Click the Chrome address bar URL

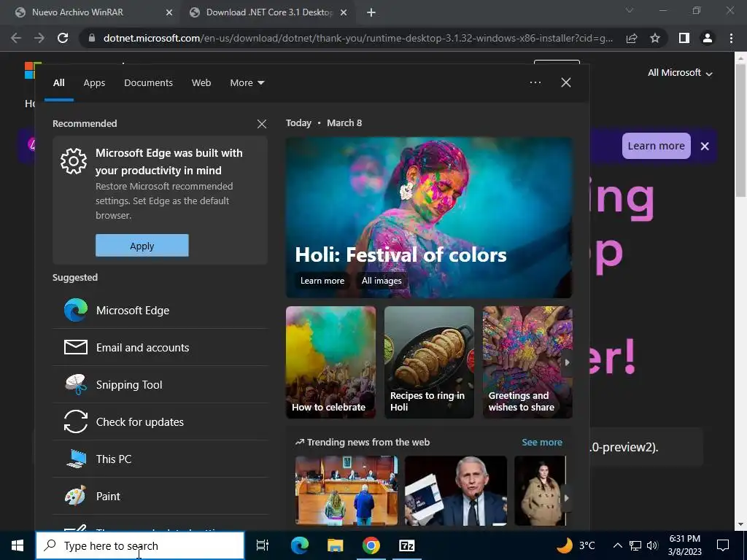[x=357, y=38]
